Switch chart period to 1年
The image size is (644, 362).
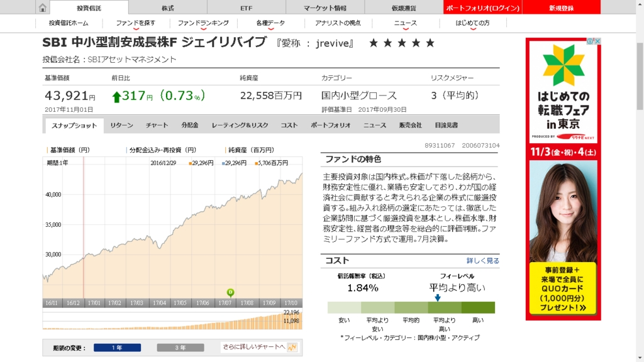pos(117,348)
